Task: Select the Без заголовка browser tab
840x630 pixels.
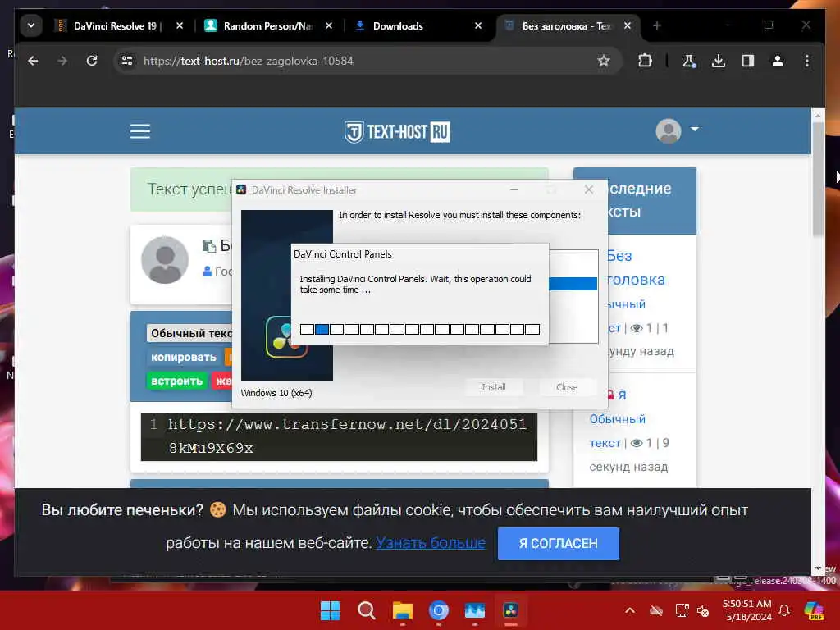Action: 559,25
